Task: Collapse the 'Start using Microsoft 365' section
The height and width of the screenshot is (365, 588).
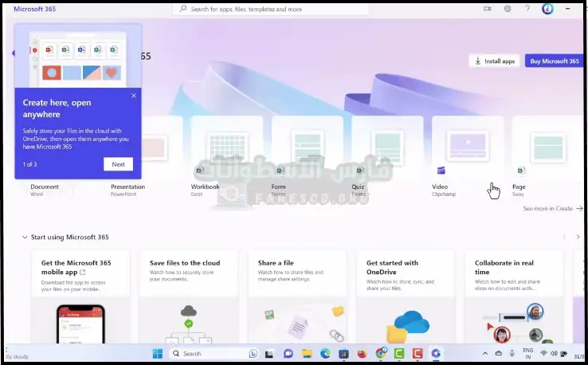Action: click(25, 237)
